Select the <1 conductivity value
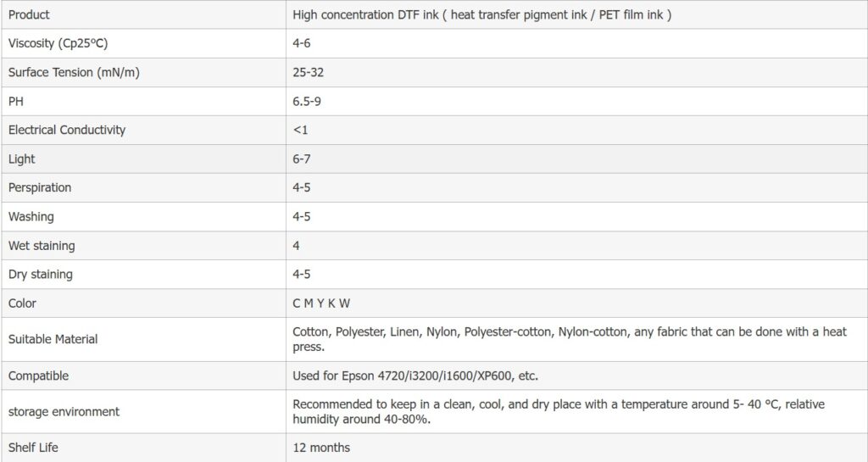Image resolution: width=868 pixels, height=462 pixels. pos(300,130)
